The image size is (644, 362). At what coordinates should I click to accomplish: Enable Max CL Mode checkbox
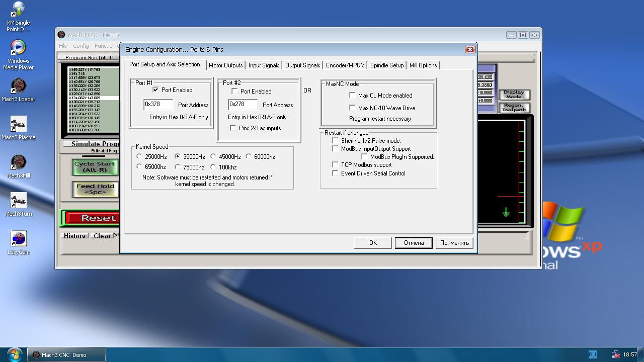352,96
